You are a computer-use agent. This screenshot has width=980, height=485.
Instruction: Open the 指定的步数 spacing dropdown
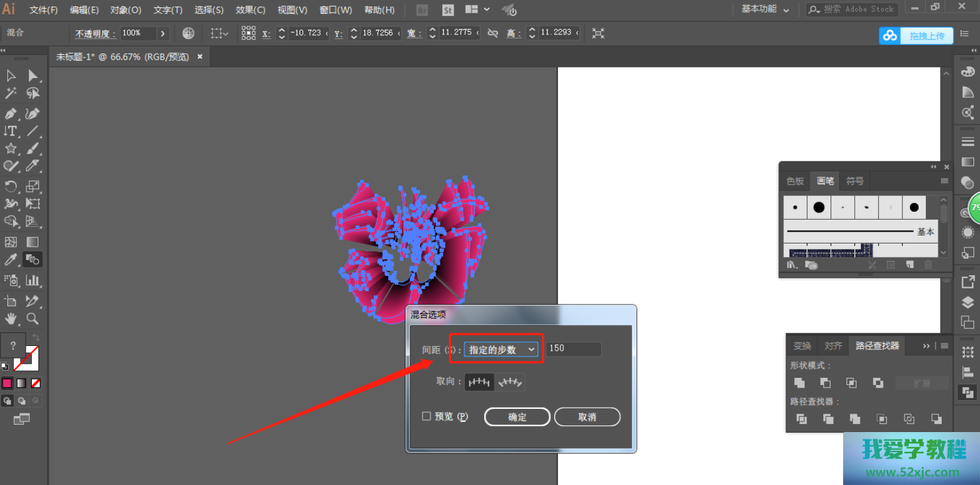[501, 349]
